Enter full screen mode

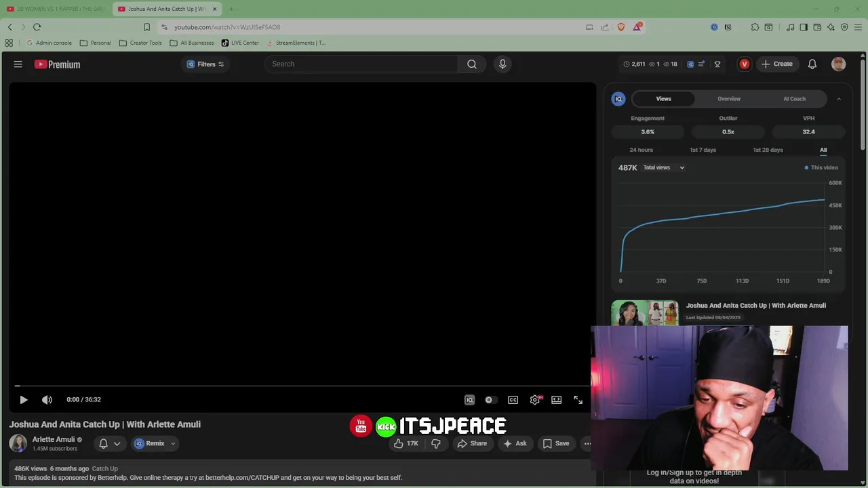coord(578,400)
